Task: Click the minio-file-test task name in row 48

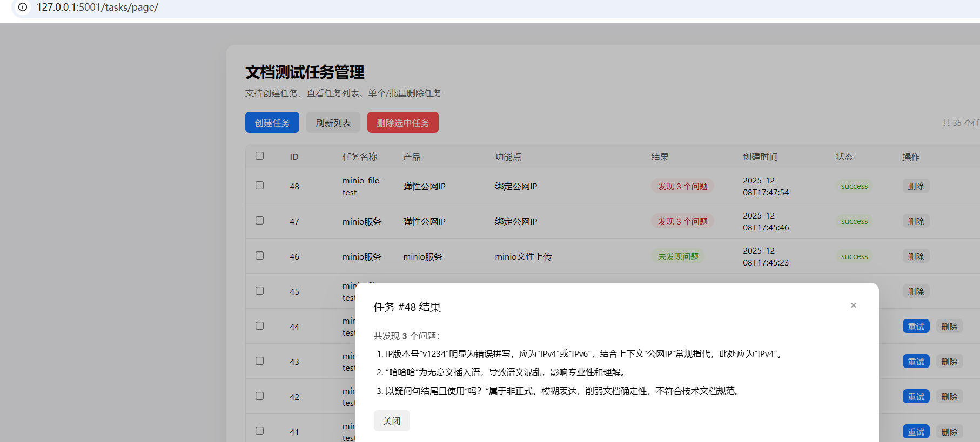Action: coord(363,186)
